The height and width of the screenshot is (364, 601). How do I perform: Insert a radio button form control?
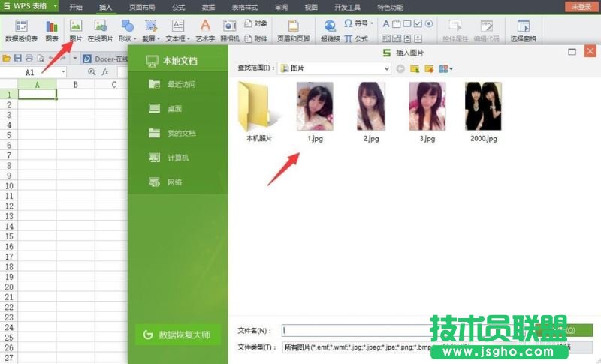(428, 24)
